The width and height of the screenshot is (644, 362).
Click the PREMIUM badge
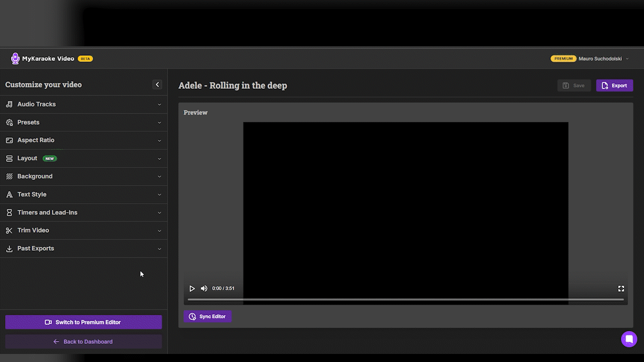563,59
